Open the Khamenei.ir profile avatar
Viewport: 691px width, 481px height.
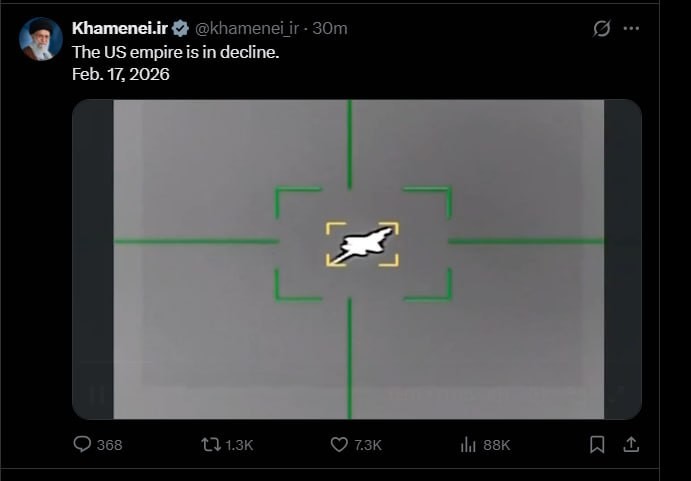[41, 39]
